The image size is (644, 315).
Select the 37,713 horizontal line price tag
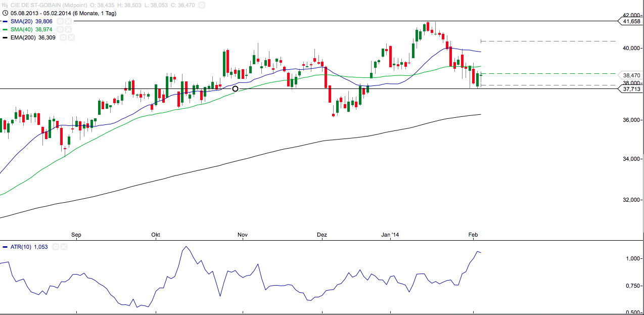click(x=631, y=89)
